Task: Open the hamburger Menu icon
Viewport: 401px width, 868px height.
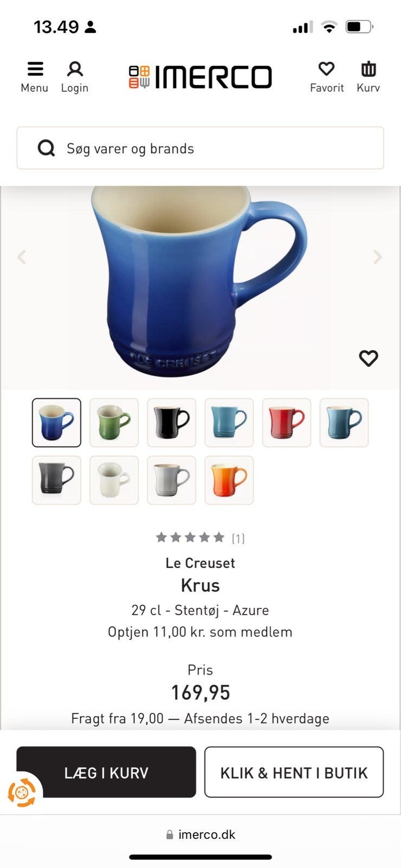Action: pos(35,69)
